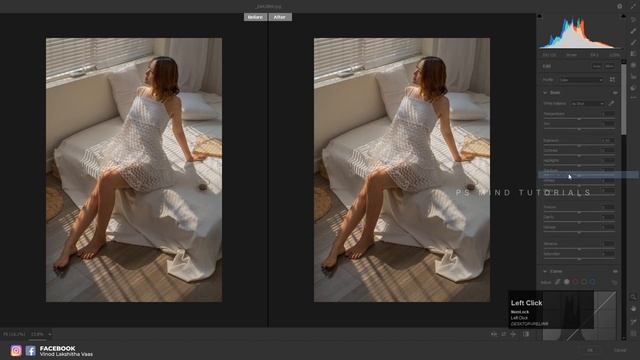Click the Saturation value field

pyautogui.click(x=608, y=254)
